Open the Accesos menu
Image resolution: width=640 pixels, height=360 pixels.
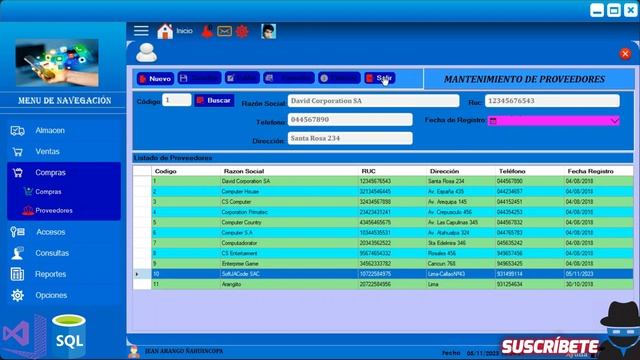click(x=51, y=232)
